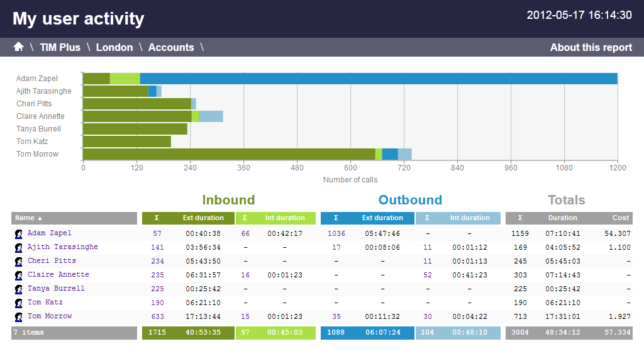The image size is (644, 356).
Task: Click the user icon beside Tanya Burrell
Action: click(x=19, y=289)
